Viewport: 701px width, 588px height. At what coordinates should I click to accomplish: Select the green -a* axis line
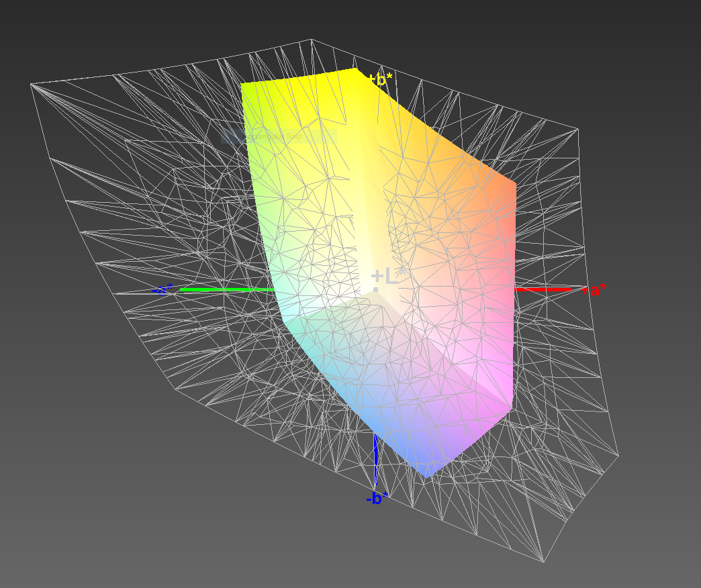pyautogui.click(x=227, y=289)
